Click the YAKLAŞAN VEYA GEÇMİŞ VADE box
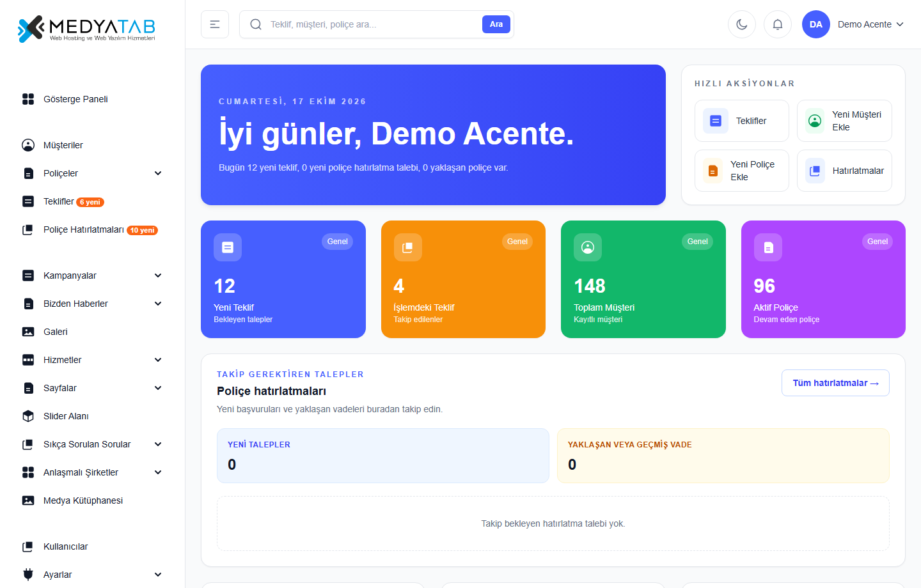The width and height of the screenshot is (921, 588). 723,456
